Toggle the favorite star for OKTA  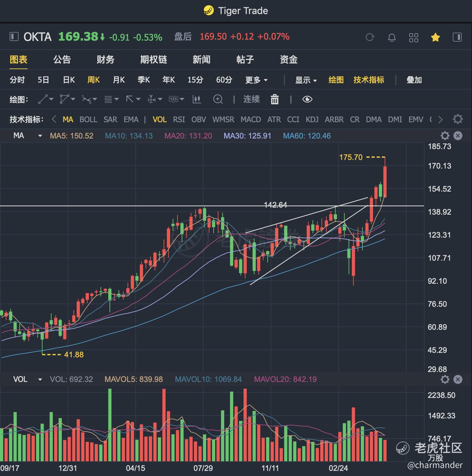(x=435, y=37)
